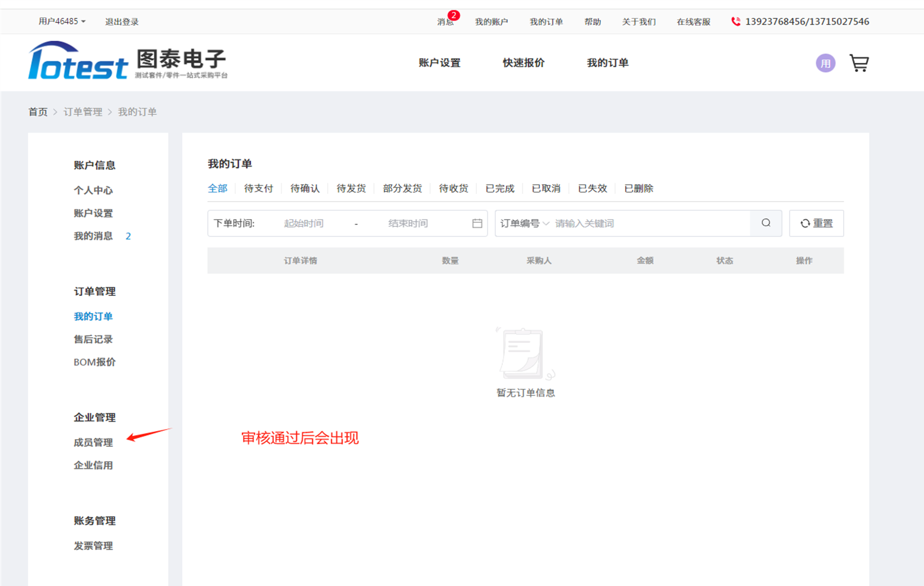Screen dimensions: 924x586
Task: Click the 快速报价 navigation item
Action: pyautogui.click(x=523, y=63)
